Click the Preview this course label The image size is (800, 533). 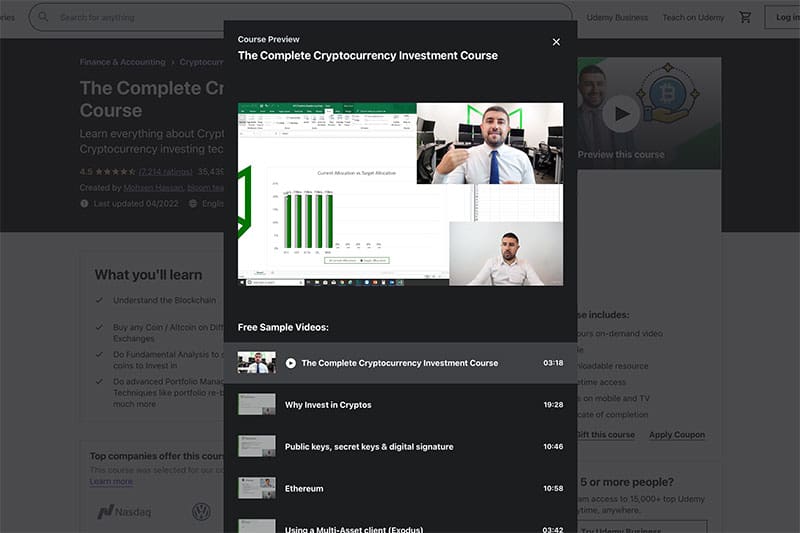tap(621, 155)
